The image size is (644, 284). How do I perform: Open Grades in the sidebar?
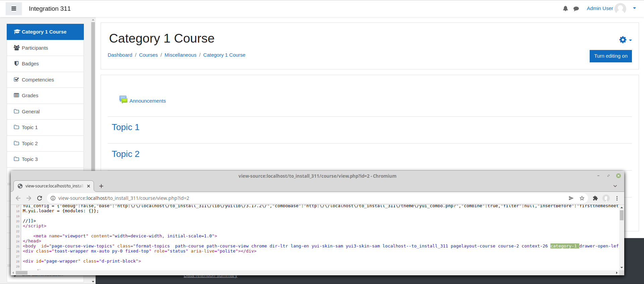(45, 96)
